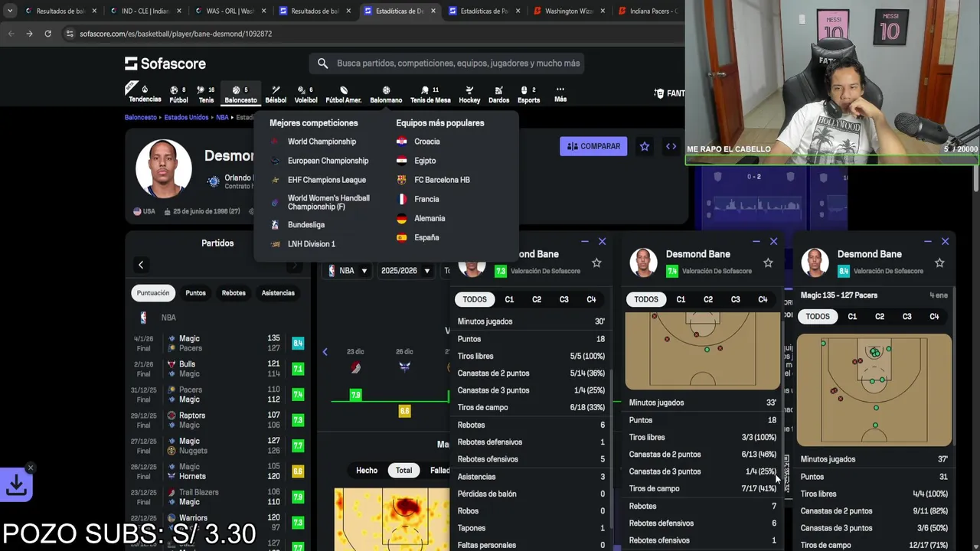Click the search magnifier icon
The height and width of the screenshot is (551, 980).
pos(322,64)
